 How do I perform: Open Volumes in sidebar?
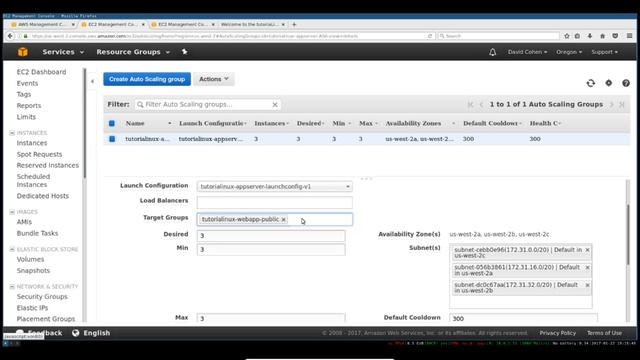[30, 260]
